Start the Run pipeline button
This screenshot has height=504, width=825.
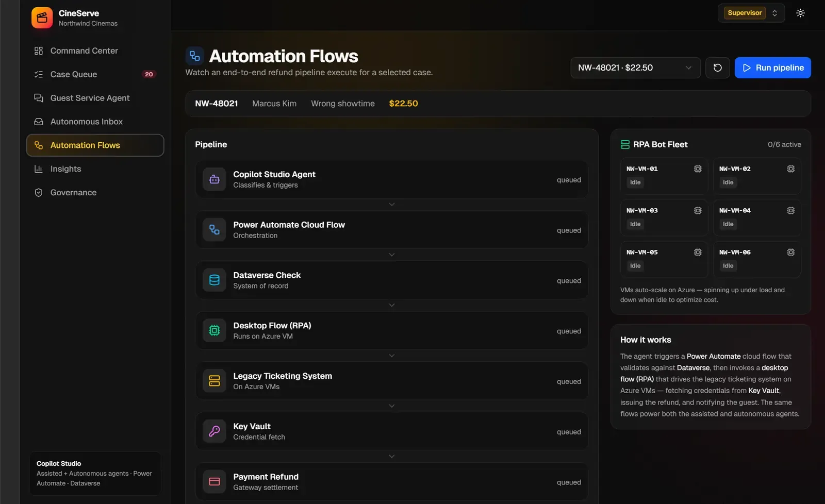pos(772,68)
